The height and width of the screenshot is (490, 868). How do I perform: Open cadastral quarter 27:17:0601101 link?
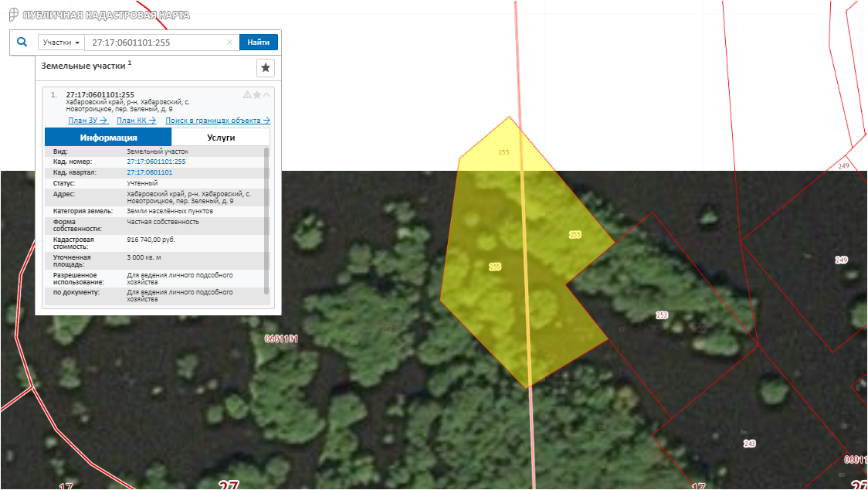[x=149, y=172]
